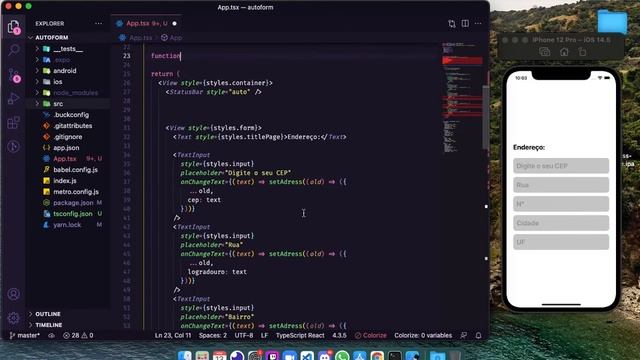The width and height of the screenshot is (640, 360).
Task: Click line number 23 in the gutter
Action: coord(127,56)
